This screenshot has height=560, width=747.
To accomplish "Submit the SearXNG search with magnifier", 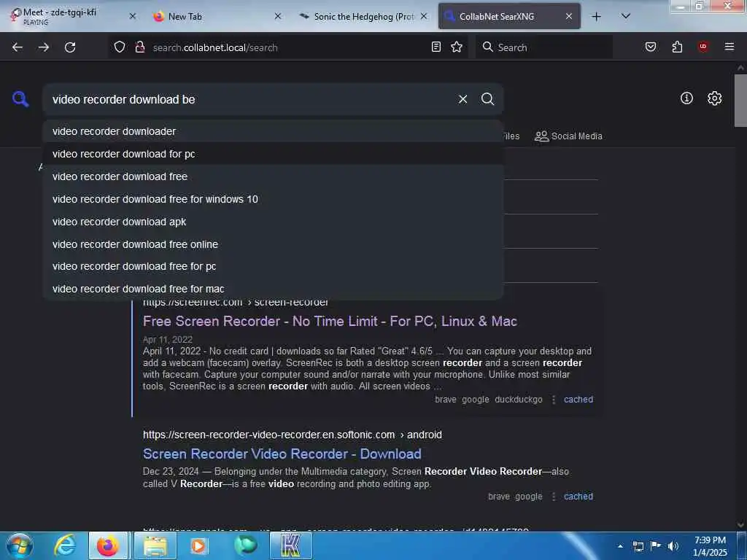I will 487,99.
